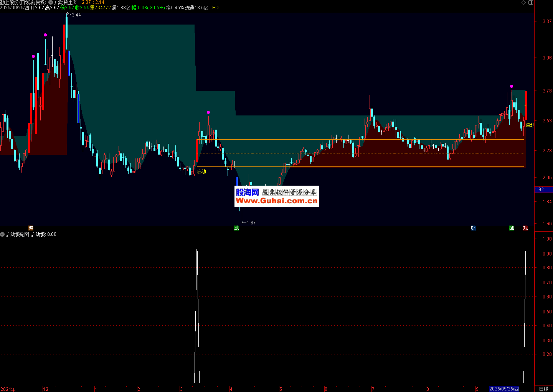This screenshot has height=392, width=553.
Task: Click the 减 shareholding reduction marker
Action: [512, 228]
